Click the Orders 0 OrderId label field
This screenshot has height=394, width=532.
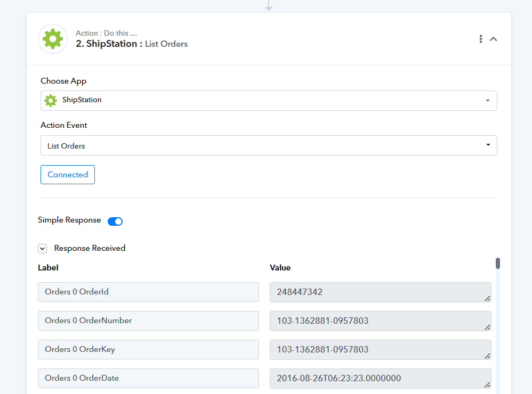click(x=148, y=292)
